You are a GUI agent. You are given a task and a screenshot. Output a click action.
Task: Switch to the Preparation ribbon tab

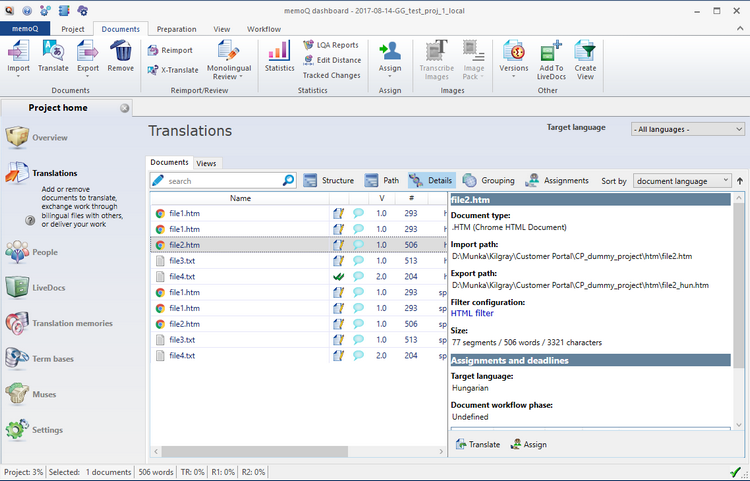176,30
